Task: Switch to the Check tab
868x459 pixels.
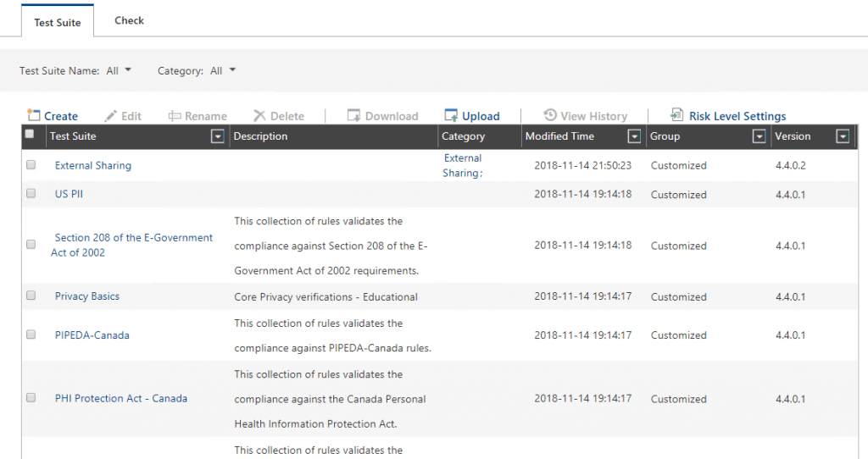Action: pyautogui.click(x=129, y=20)
